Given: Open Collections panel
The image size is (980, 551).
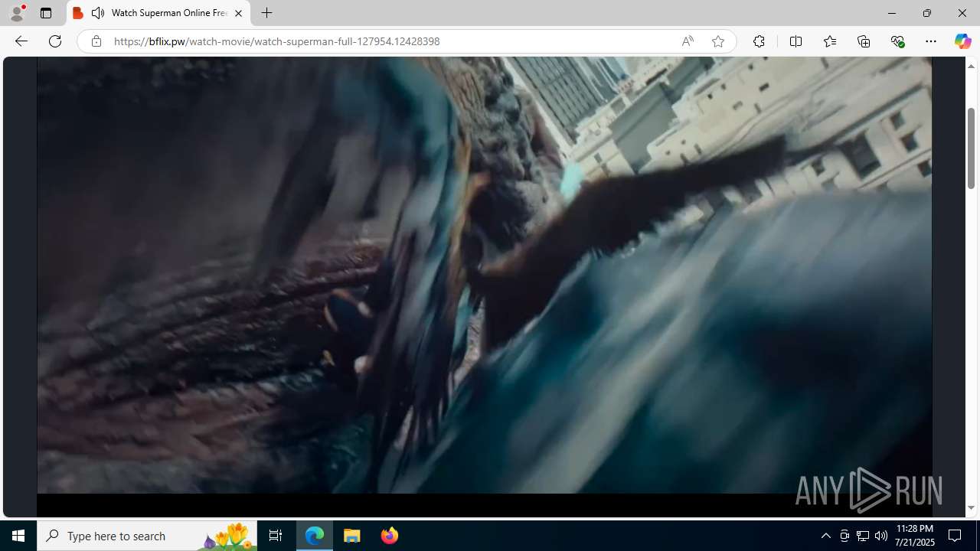Looking at the screenshot, I should [864, 41].
